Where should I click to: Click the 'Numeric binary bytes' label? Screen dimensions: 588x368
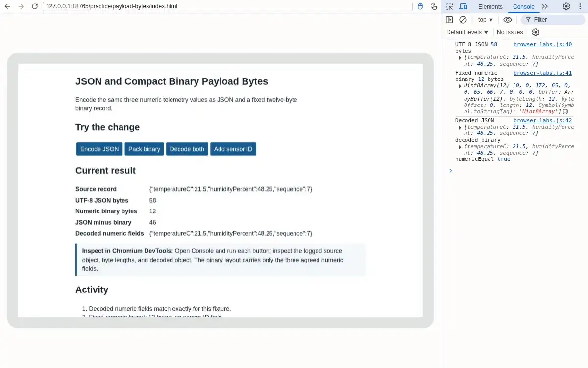106,211
